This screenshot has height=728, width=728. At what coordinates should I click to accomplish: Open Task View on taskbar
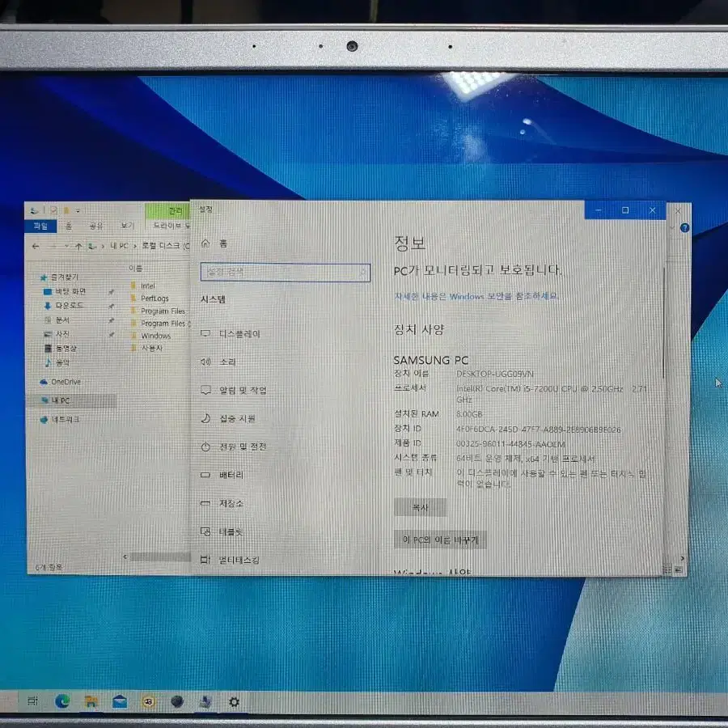(x=32, y=701)
